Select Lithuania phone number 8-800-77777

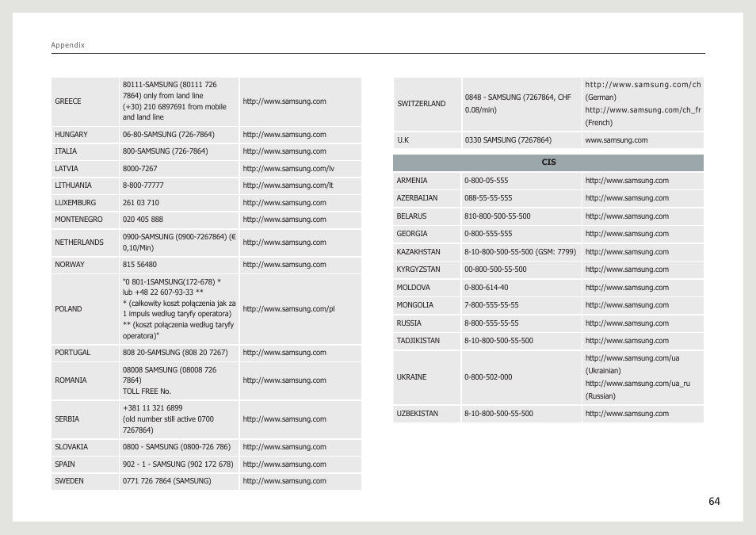[x=143, y=185]
